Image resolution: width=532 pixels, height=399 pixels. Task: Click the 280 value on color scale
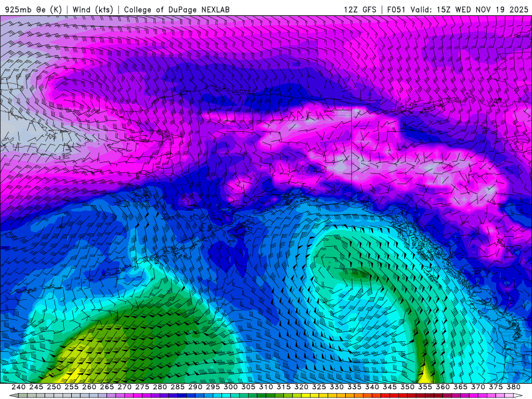[160, 387]
